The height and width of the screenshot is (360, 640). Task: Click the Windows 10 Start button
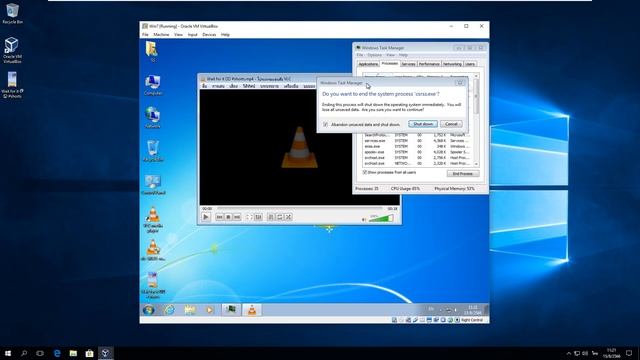coord(8,353)
